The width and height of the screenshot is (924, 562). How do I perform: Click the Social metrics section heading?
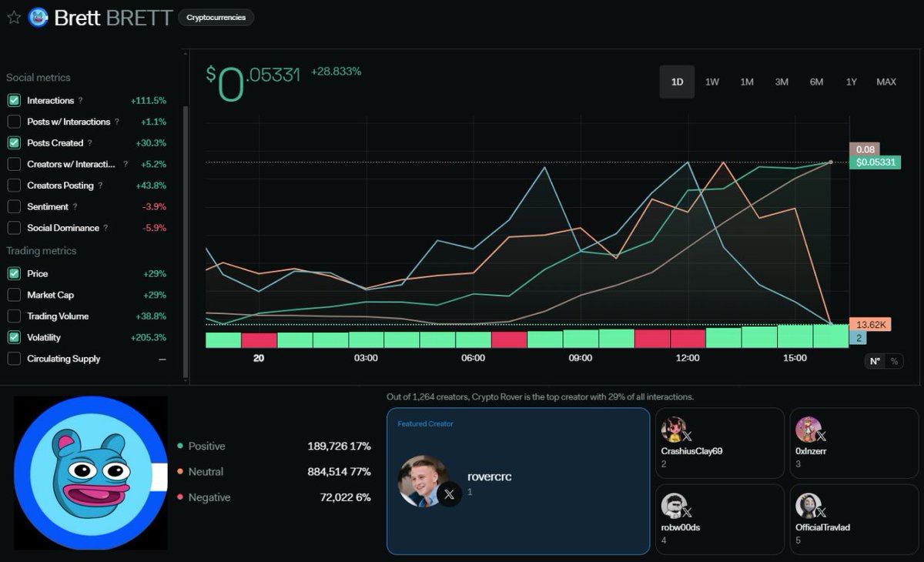pos(38,78)
